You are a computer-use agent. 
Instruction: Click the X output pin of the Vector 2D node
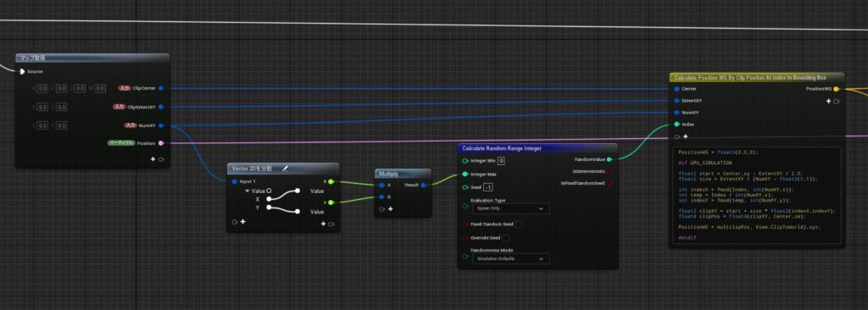331,181
